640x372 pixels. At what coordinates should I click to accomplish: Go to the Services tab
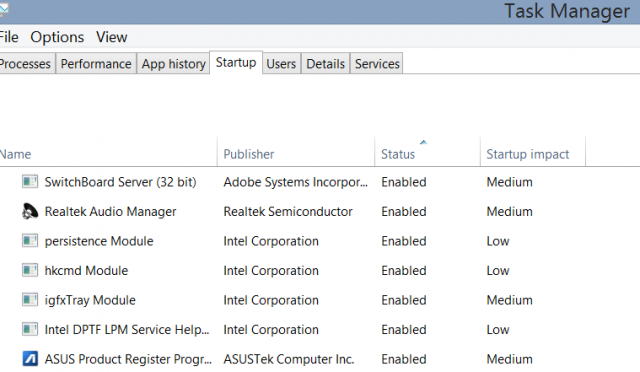(377, 64)
